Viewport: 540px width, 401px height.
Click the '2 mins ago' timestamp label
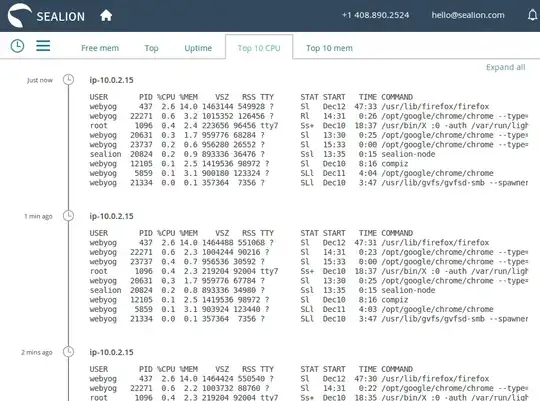tap(37, 352)
